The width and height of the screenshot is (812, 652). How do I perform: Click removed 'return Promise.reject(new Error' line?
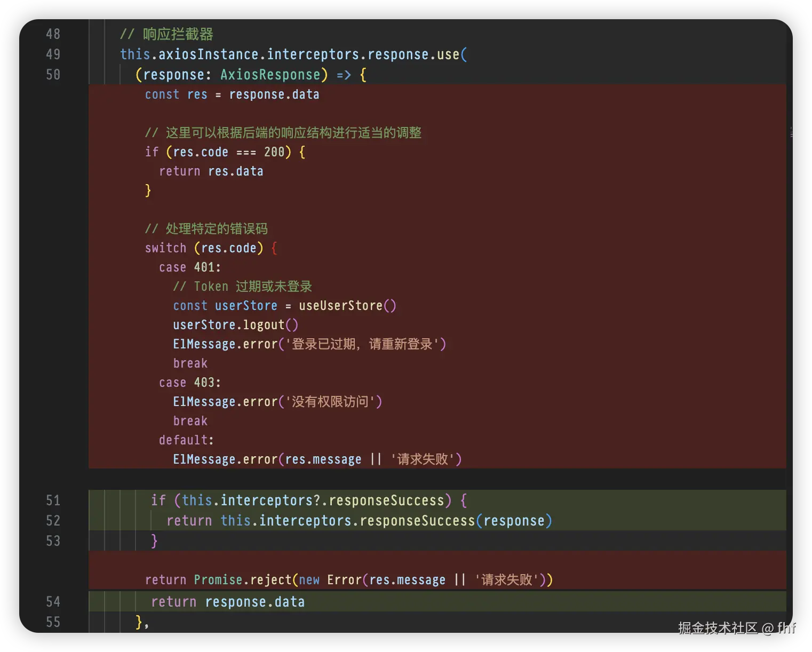[349, 580]
